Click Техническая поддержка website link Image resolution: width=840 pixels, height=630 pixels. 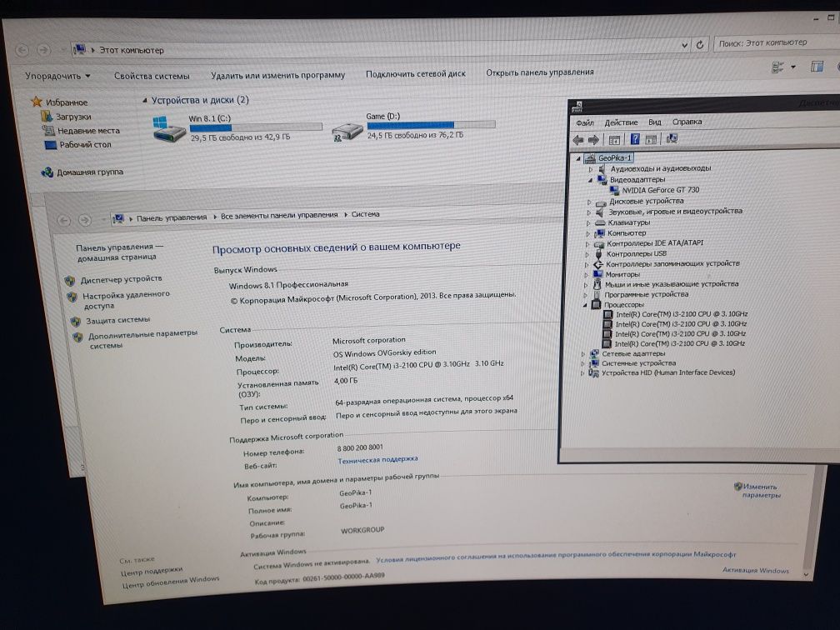coord(377,460)
